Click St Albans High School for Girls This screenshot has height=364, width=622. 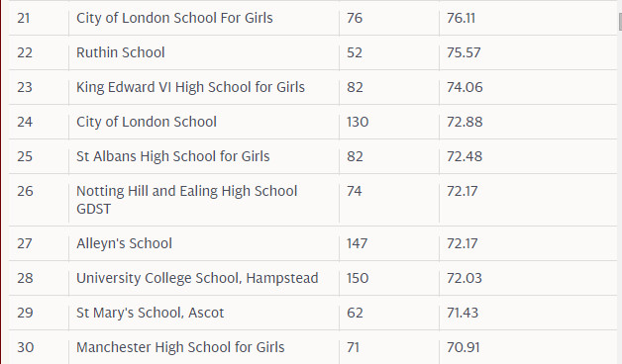(x=173, y=156)
